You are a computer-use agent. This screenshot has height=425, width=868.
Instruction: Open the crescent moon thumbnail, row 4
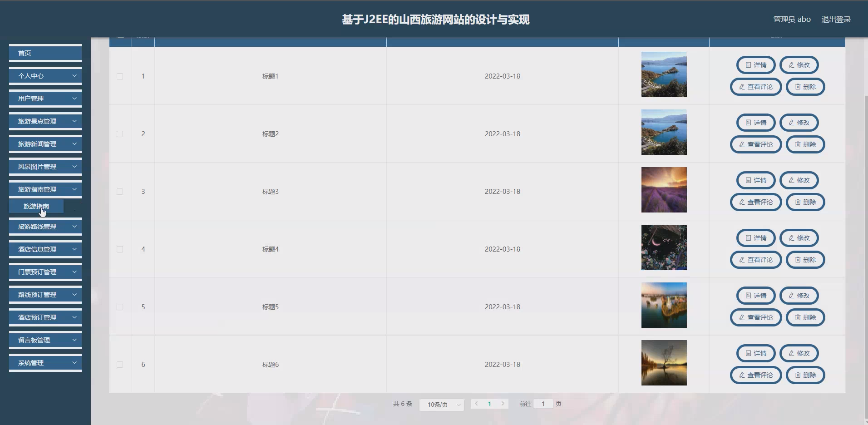[664, 247]
